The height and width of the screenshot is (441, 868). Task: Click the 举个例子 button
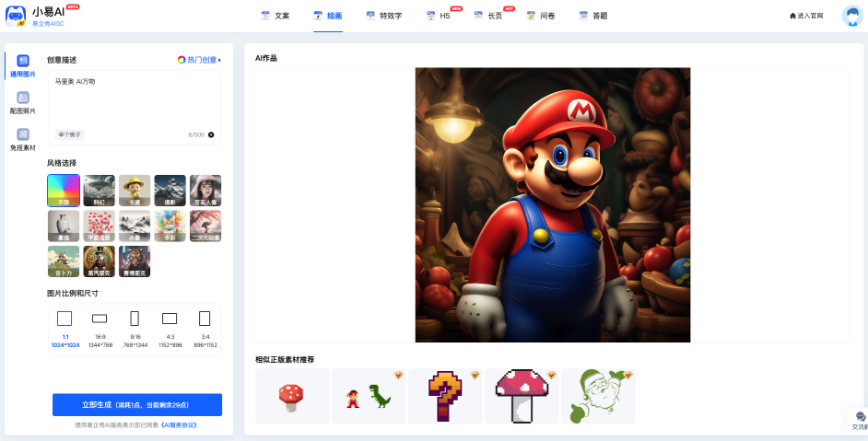point(69,134)
